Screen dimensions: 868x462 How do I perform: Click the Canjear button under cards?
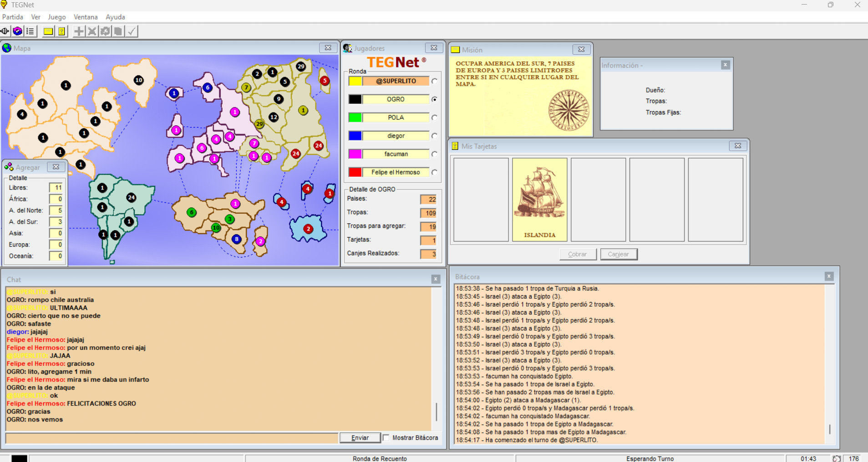click(618, 254)
